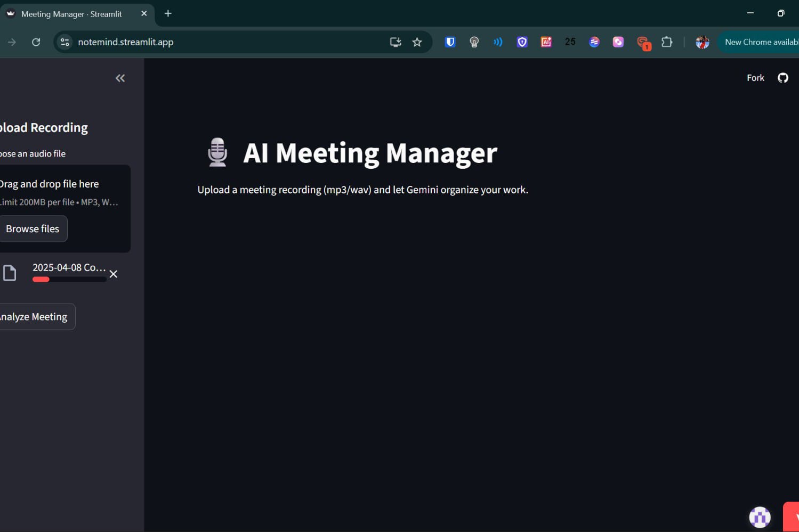Open the blue sound waves extension
Viewport: 799px width, 532px height.
(x=498, y=42)
